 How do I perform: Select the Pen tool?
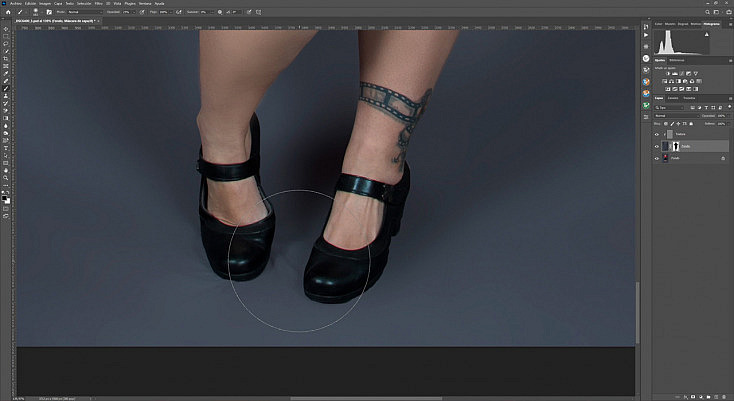pos(7,140)
